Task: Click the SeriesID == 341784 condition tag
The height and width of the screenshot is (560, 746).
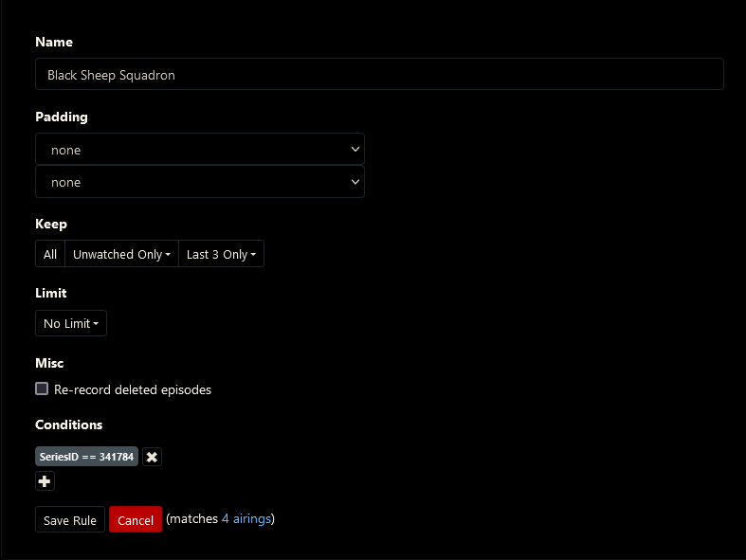Action: pyautogui.click(x=87, y=457)
